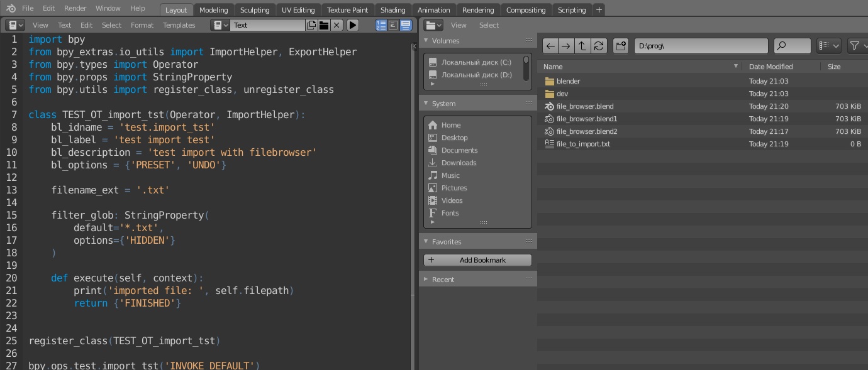The width and height of the screenshot is (868, 370).
Task: Click the D:\prog\ path field
Action: (701, 45)
